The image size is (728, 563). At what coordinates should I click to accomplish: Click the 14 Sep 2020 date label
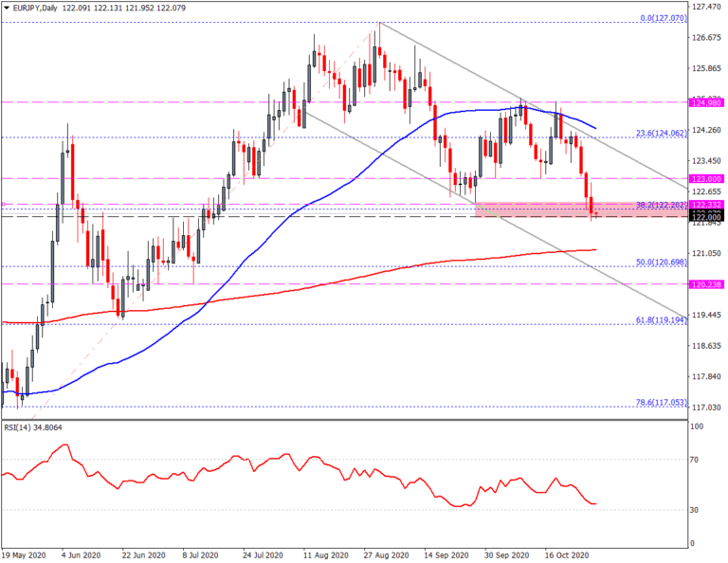[x=446, y=555]
